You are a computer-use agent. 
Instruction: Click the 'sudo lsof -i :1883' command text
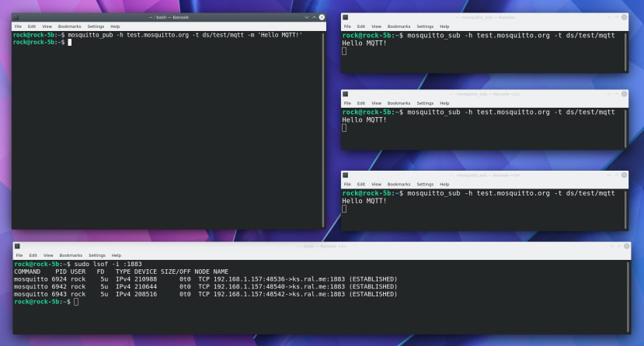[x=108, y=264]
